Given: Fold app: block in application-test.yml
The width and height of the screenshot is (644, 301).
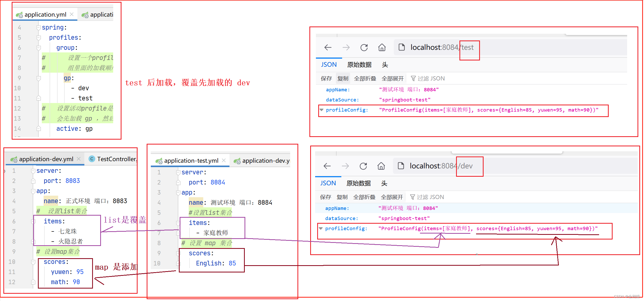Looking at the screenshot, I should [178, 193].
